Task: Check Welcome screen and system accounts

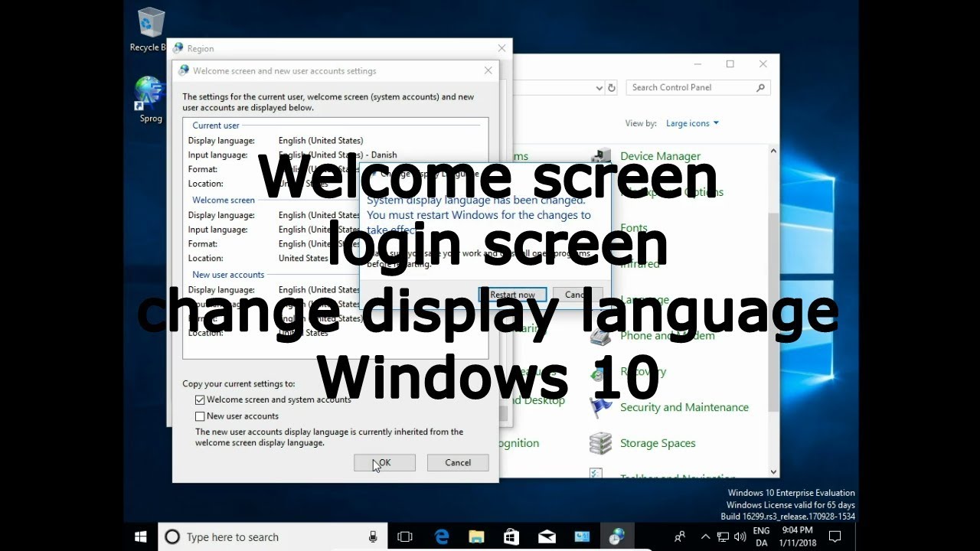Action: pos(200,399)
